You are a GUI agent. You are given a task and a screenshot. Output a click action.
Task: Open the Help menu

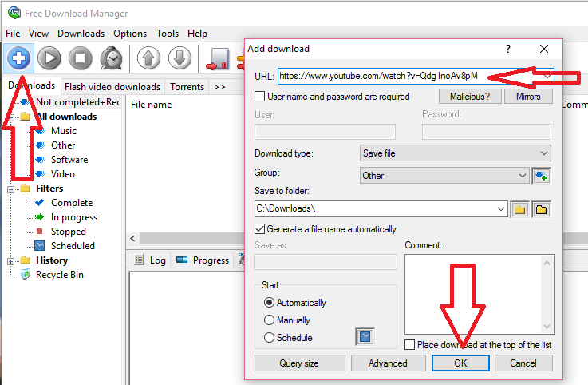click(197, 34)
